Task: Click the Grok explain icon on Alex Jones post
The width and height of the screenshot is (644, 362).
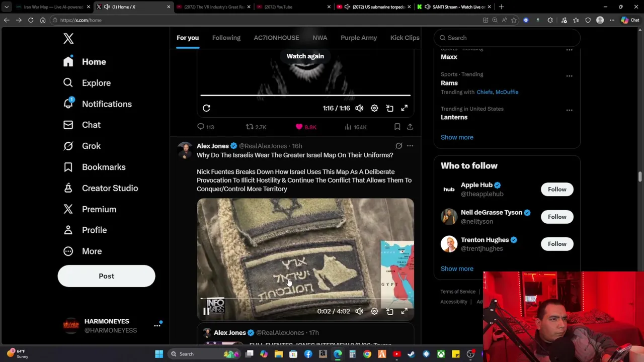Action: [399, 146]
